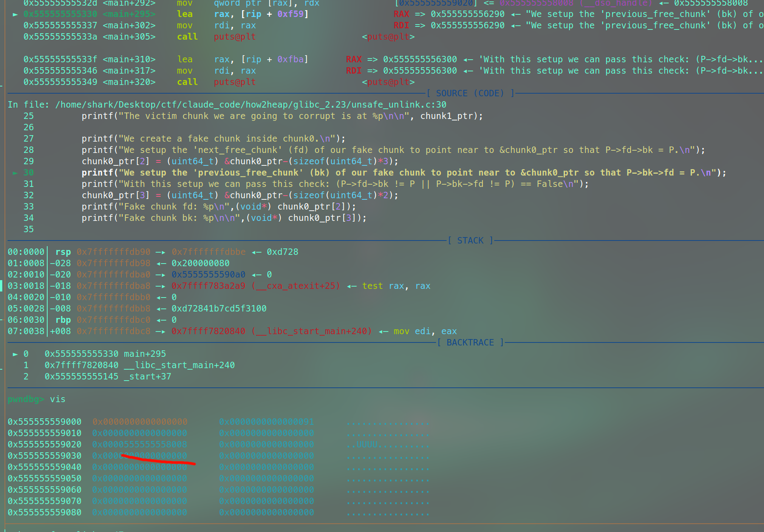Select the 'Fake chunk fd' printf on line 33
The height and width of the screenshot is (532, 764).
pos(219,207)
